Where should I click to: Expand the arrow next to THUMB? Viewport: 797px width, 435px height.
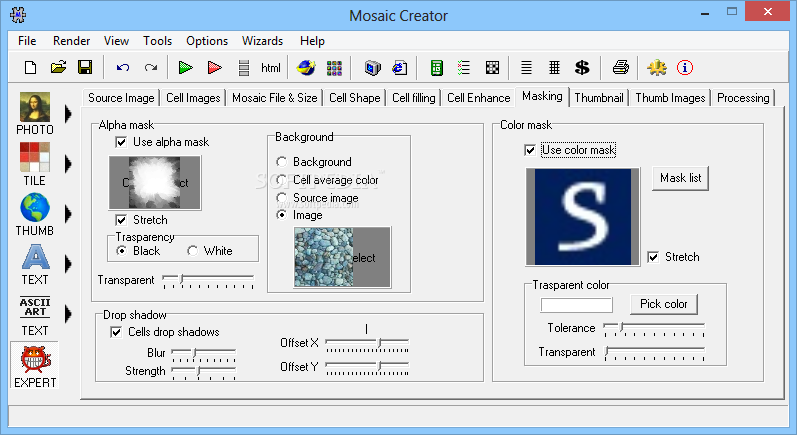(68, 214)
